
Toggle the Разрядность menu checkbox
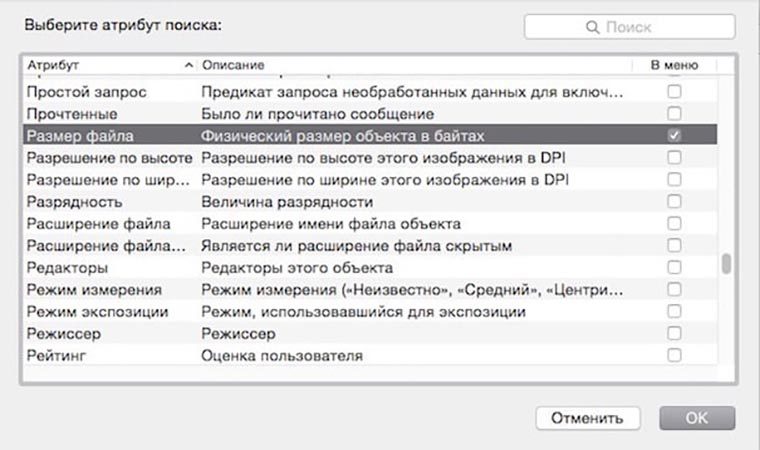click(675, 201)
